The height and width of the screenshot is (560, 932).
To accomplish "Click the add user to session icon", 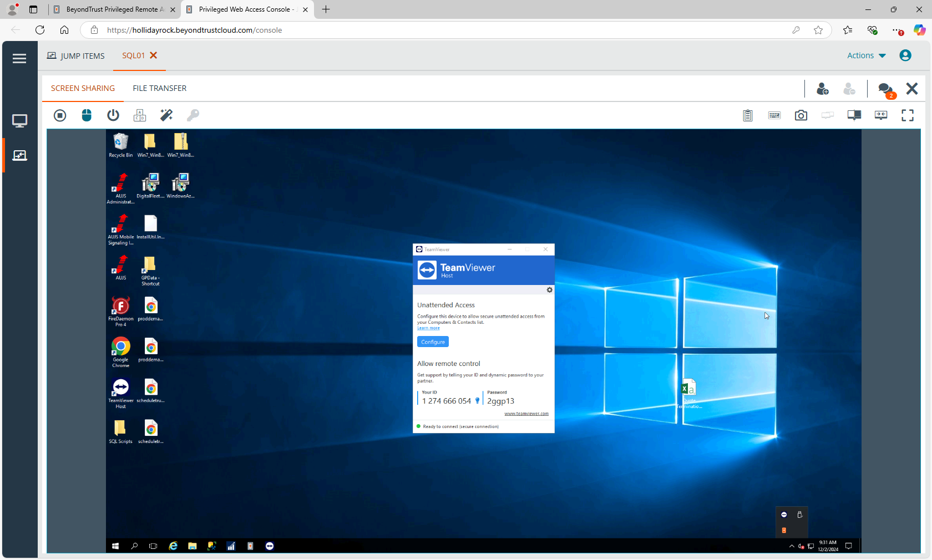I will click(823, 89).
